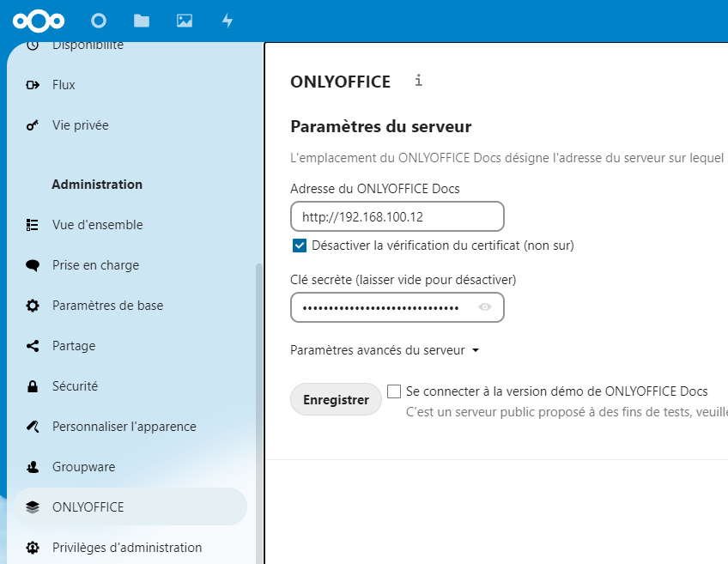Click the lock icon beside Sécurité
This screenshot has width=728, height=564.
32,385
